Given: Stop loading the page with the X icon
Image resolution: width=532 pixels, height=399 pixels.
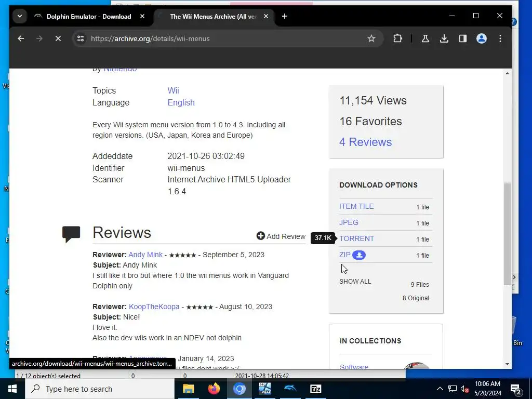Looking at the screenshot, I should click(x=58, y=38).
